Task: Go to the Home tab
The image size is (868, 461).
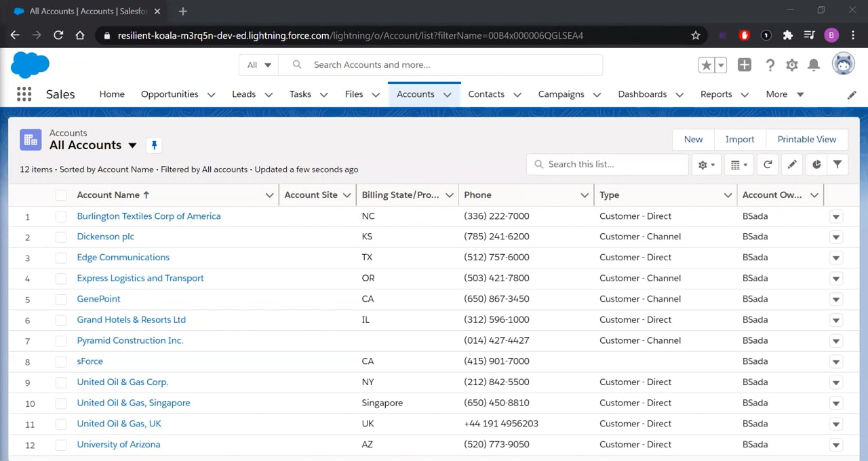Action: coord(112,94)
